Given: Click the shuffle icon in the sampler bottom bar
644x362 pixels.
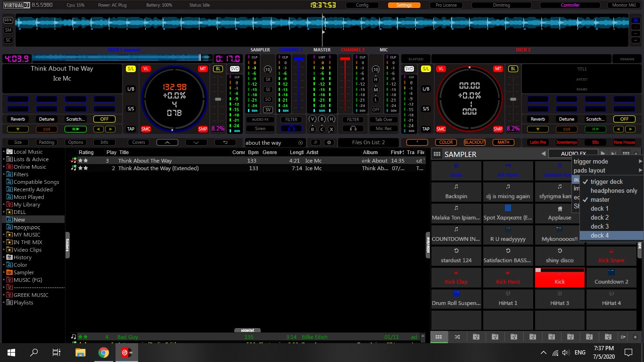Looking at the screenshot, I should point(457,337).
